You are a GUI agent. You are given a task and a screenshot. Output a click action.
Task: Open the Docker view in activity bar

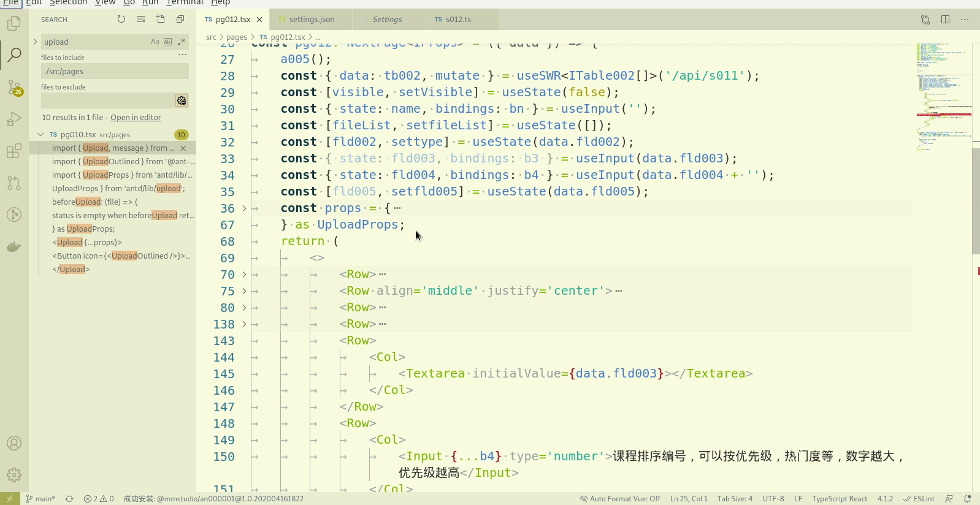[x=14, y=246]
